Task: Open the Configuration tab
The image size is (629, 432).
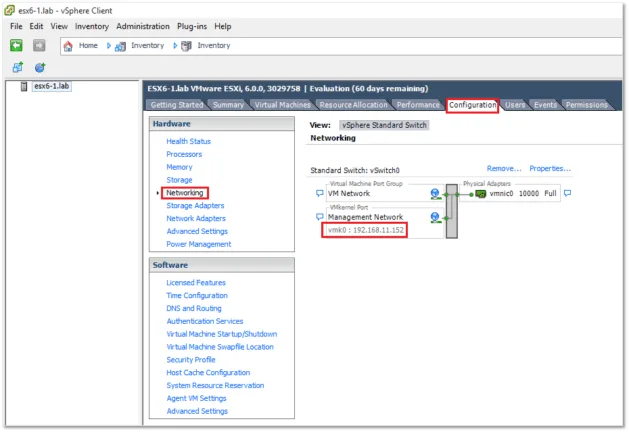Action: [x=473, y=105]
